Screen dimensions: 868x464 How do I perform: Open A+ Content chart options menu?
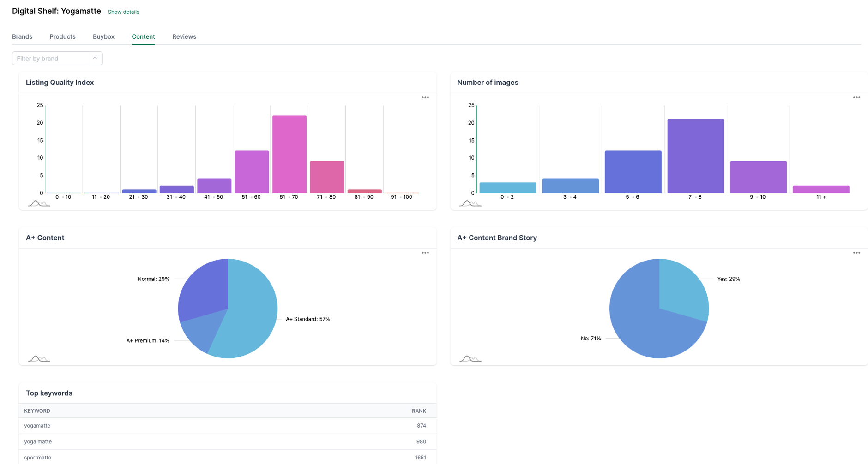425,253
